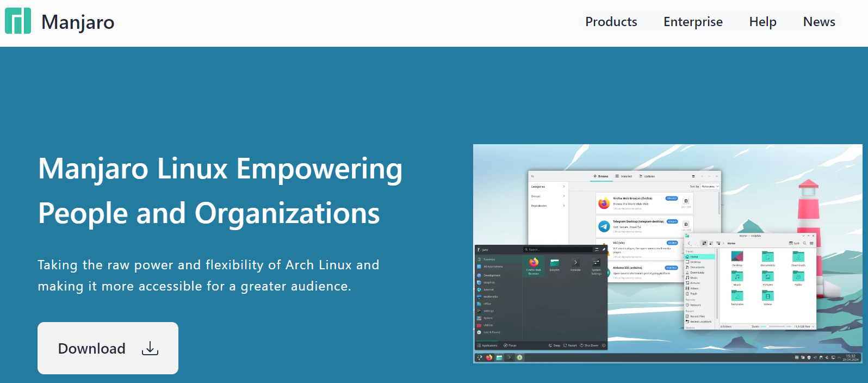Click the Telegram Desktop app icon
The image size is (868, 383).
click(x=604, y=226)
